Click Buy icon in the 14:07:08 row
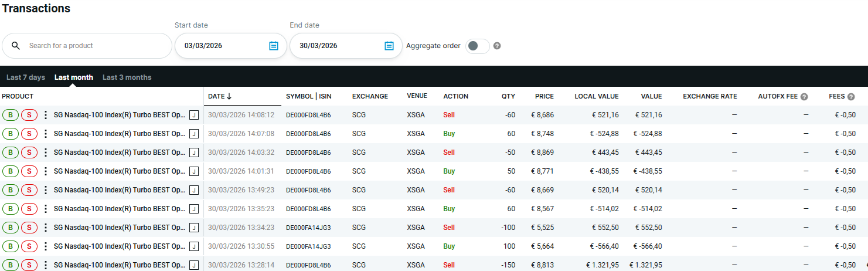This screenshot has height=271, width=868. [10, 134]
